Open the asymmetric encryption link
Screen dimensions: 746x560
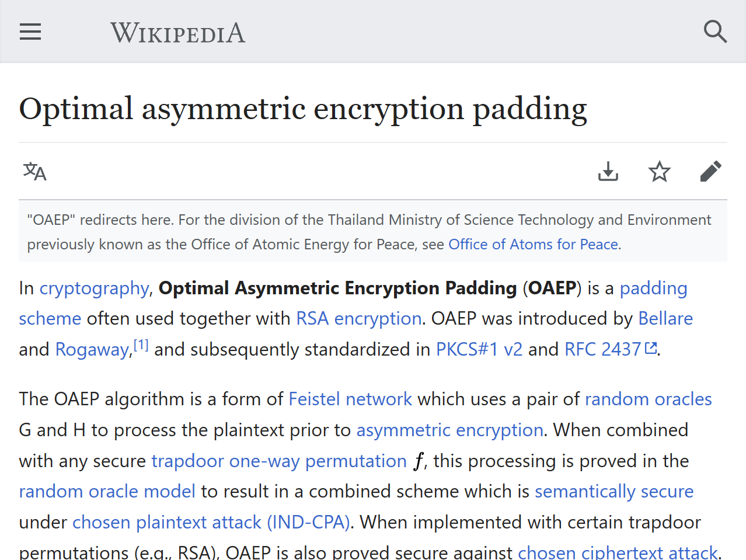(x=449, y=430)
